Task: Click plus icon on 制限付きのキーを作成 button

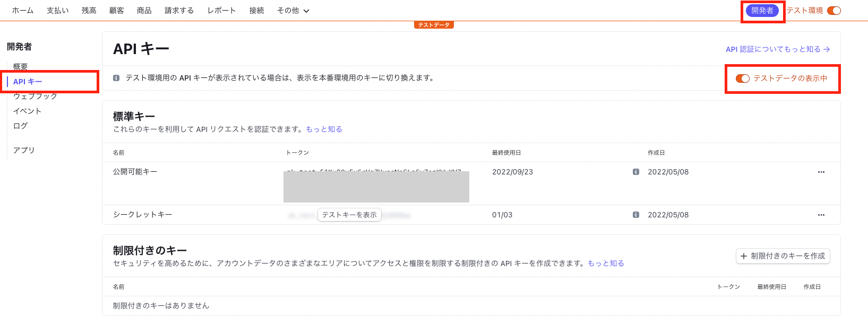Action: [x=744, y=256]
